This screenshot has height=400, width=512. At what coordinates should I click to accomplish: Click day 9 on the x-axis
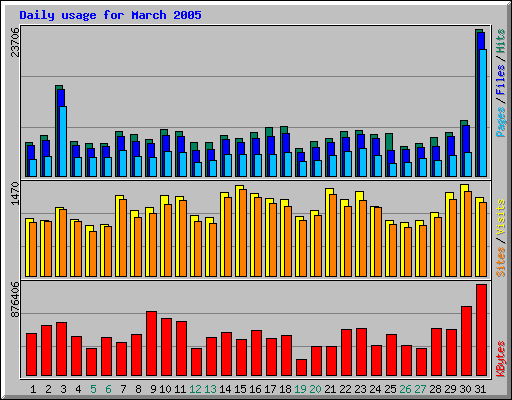coord(153,389)
